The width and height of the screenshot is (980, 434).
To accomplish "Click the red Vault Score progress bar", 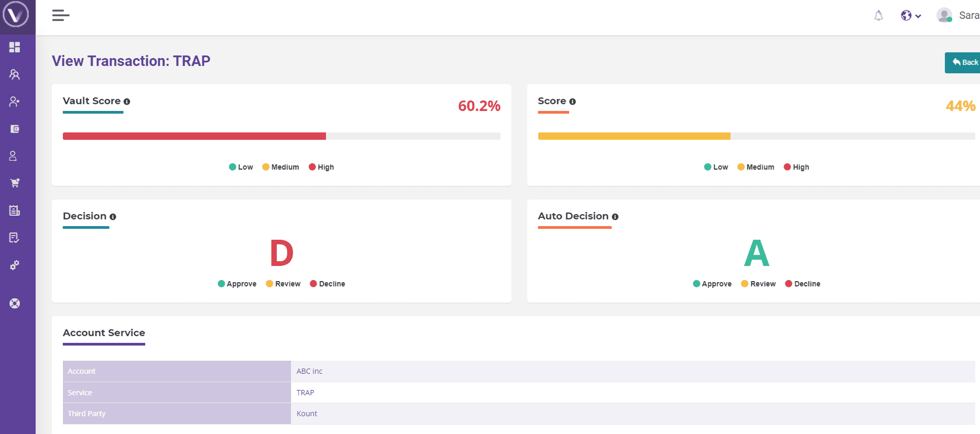I will [194, 136].
